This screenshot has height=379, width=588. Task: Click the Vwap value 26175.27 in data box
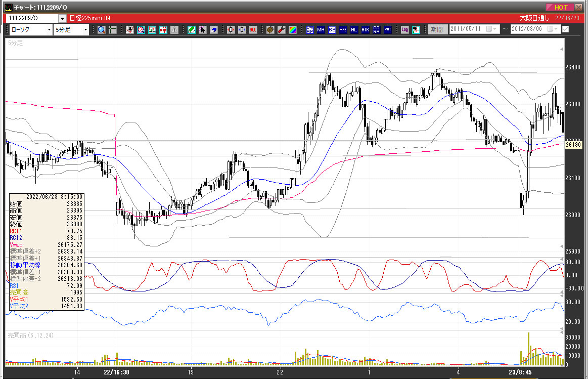(70, 245)
